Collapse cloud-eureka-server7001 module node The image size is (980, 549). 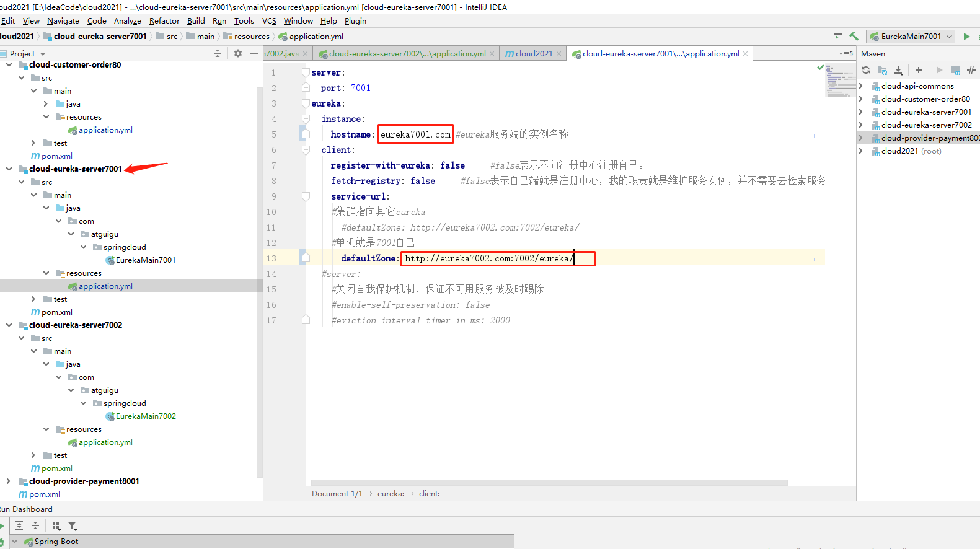point(9,169)
